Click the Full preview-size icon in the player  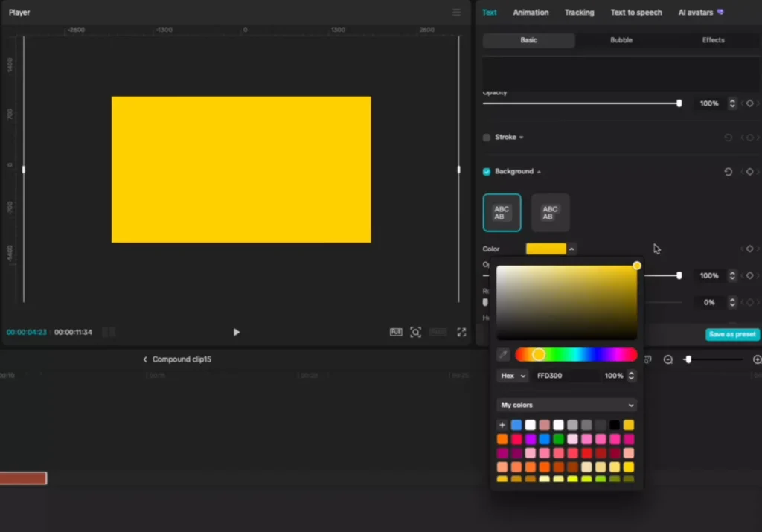click(x=396, y=332)
